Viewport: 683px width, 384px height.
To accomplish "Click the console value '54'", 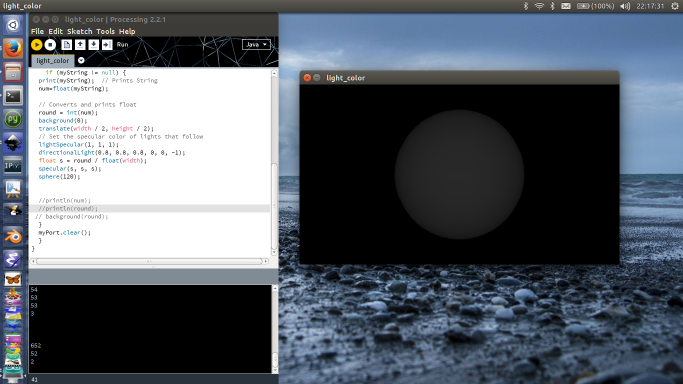I will [34, 290].
